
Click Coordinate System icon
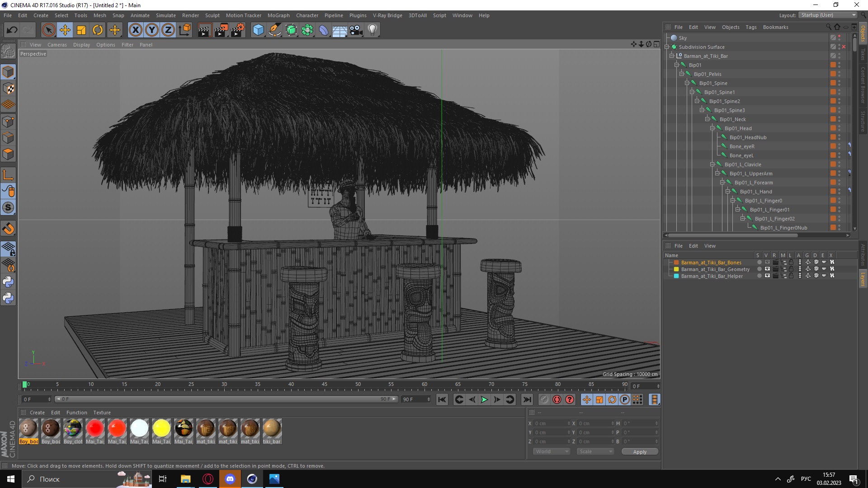pos(184,30)
